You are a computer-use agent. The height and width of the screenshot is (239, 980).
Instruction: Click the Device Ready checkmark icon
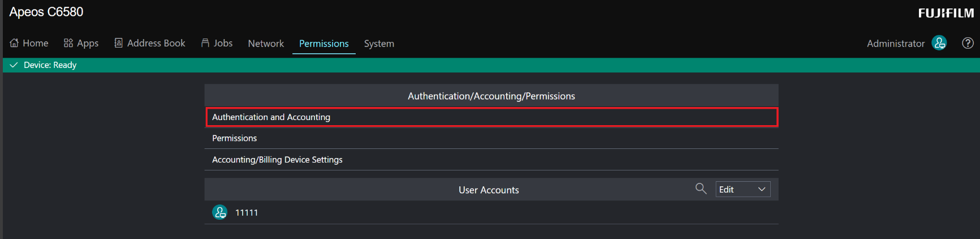pos(14,65)
